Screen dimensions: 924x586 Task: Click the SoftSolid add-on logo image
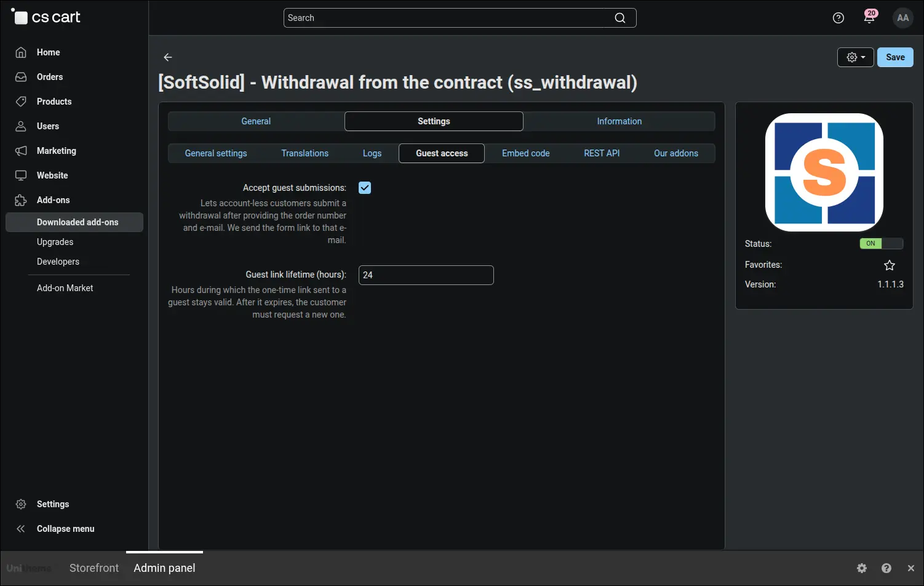824,172
